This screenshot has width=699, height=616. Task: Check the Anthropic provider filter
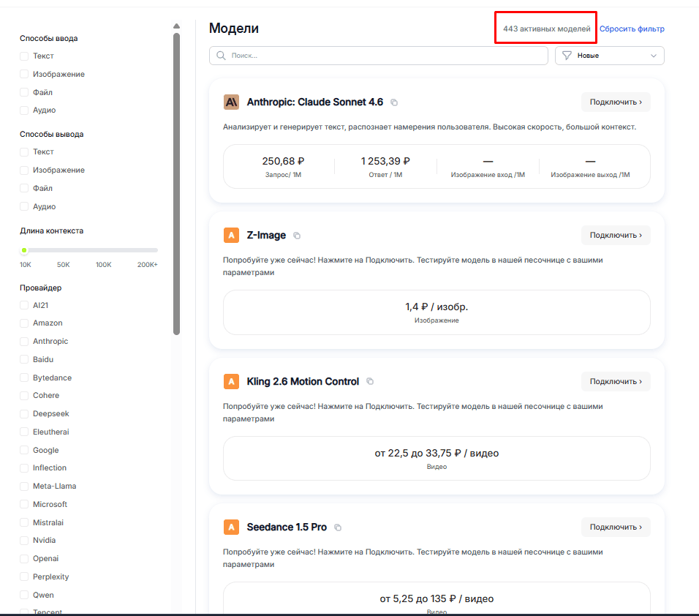[x=24, y=342]
